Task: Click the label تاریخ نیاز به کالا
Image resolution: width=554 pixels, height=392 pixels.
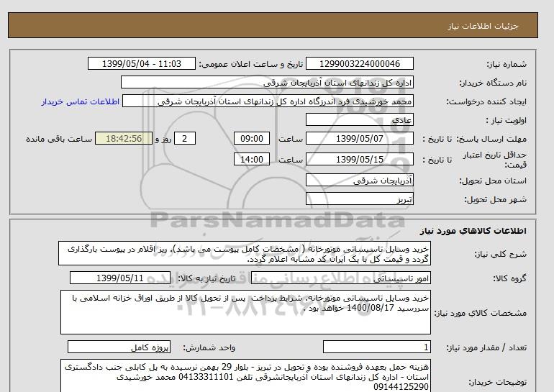Action: (x=206, y=278)
